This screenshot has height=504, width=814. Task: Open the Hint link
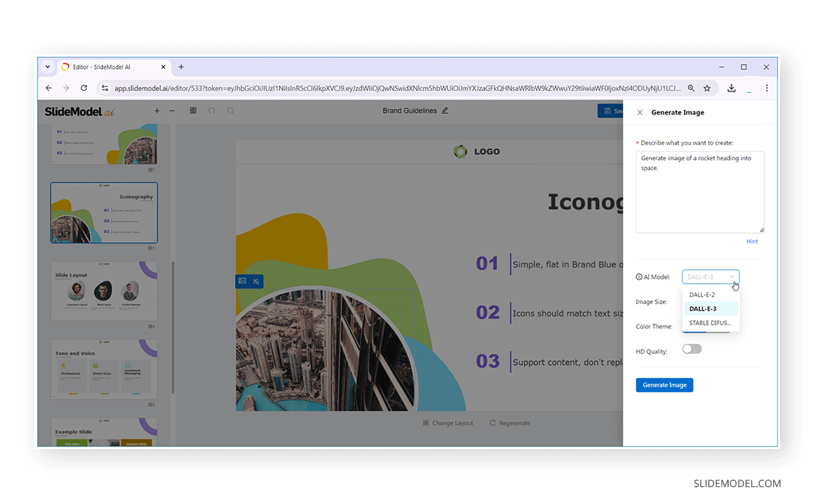pos(752,241)
